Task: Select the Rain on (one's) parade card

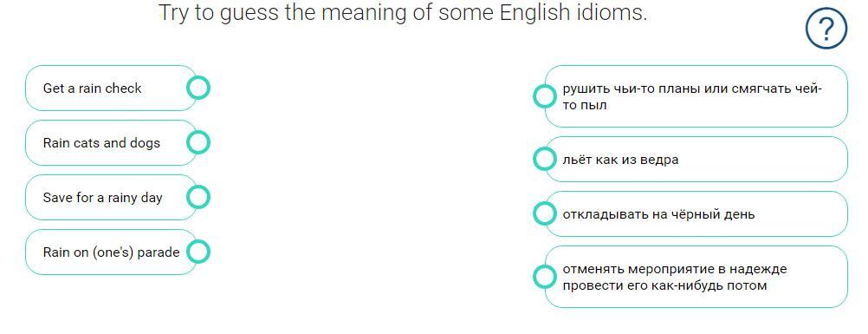Action: click(x=111, y=252)
